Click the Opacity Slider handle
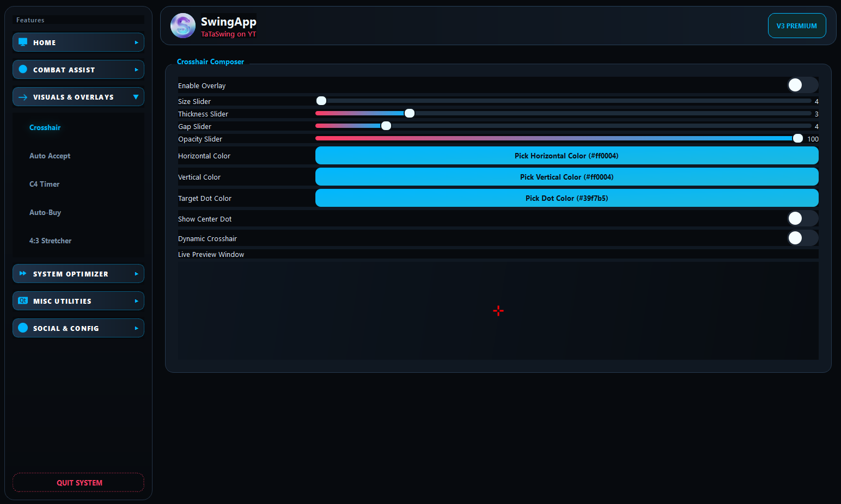The image size is (841, 504). [798, 138]
